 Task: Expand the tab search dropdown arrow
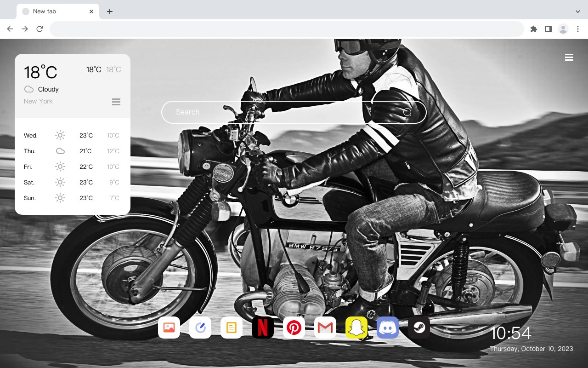click(x=578, y=11)
